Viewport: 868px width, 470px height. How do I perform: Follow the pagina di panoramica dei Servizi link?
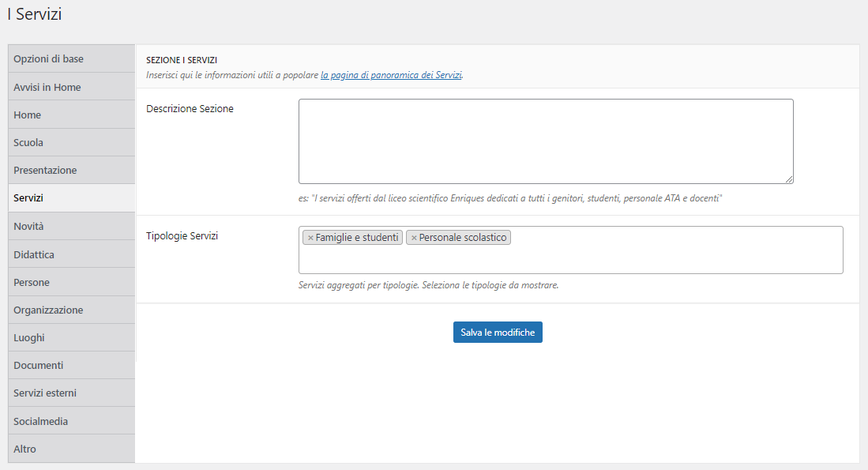(x=392, y=75)
